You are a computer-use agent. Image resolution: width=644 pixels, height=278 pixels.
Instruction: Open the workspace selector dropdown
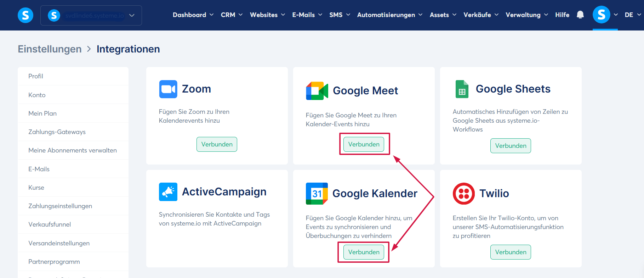pos(91,15)
